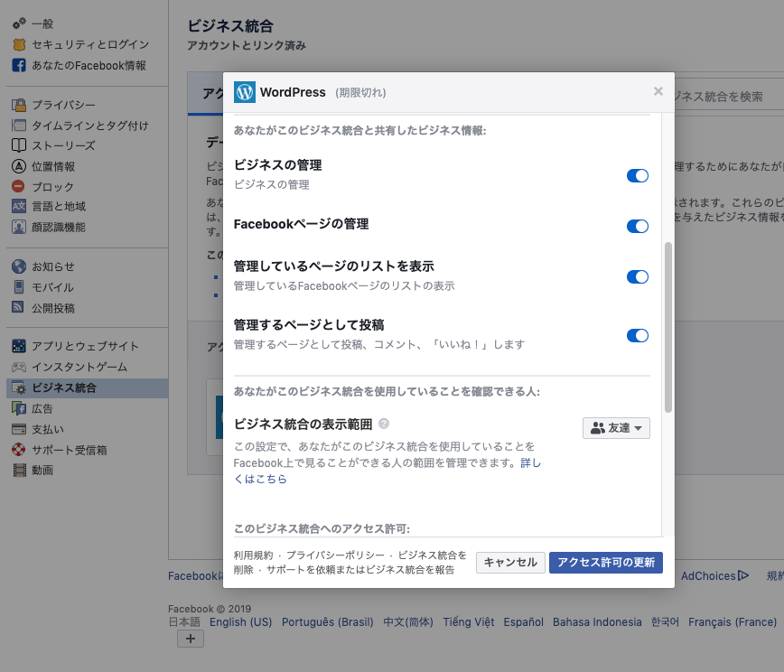Toggle the Facebookページの管理 switch
Viewport: 784px width, 672px height.
(x=638, y=226)
